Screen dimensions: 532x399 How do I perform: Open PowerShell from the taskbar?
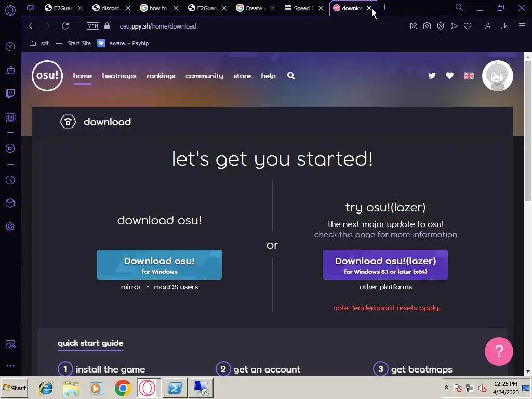[175, 388]
